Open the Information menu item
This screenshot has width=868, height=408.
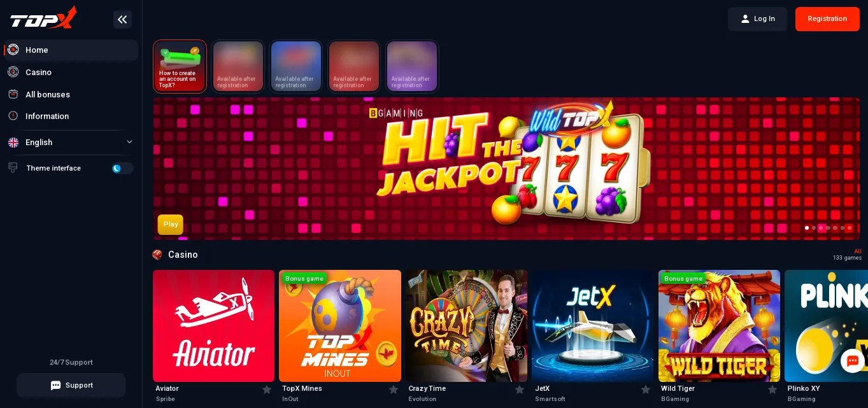coord(71,116)
